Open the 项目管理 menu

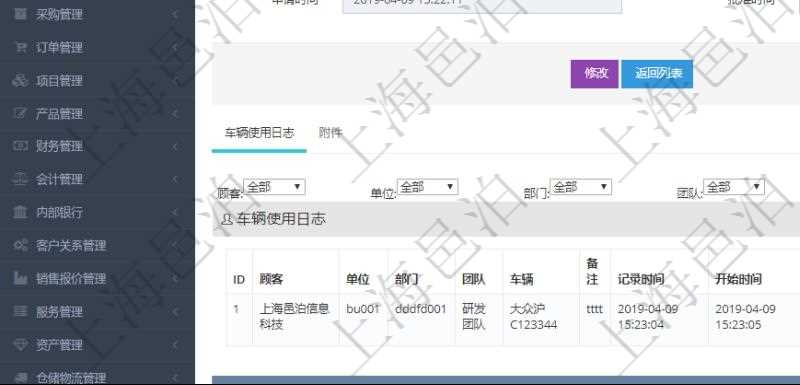(x=97, y=81)
